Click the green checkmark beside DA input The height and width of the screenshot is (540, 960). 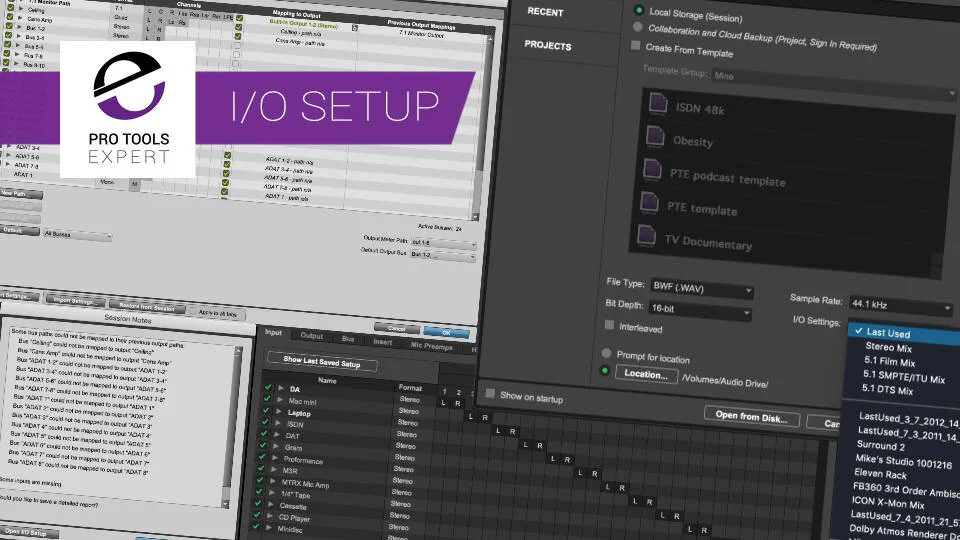268,387
